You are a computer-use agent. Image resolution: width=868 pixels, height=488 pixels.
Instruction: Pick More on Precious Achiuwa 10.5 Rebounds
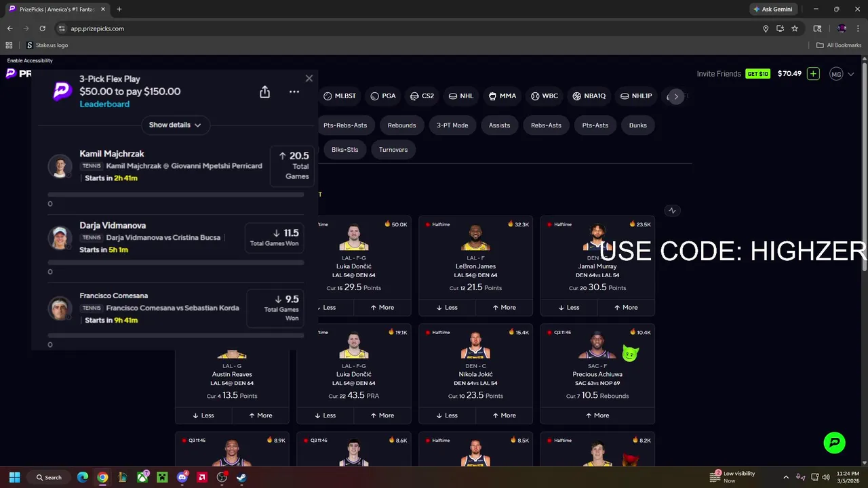[x=597, y=415]
